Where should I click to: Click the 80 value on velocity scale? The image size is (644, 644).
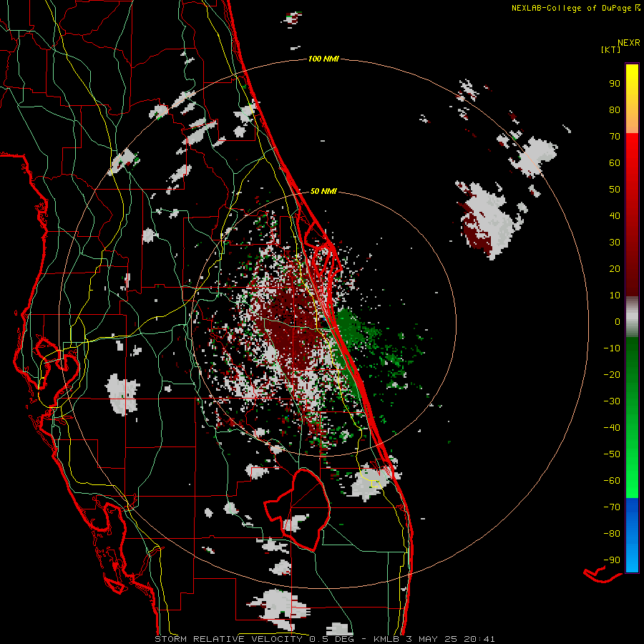click(x=615, y=110)
